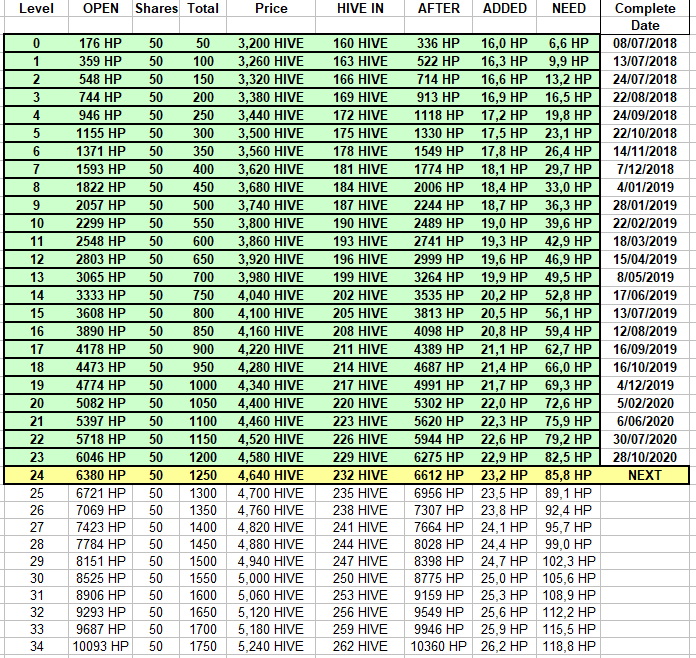Click the '9549 HP' after cell
This screenshot has width=696, height=658.
click(x=439, y=612)
